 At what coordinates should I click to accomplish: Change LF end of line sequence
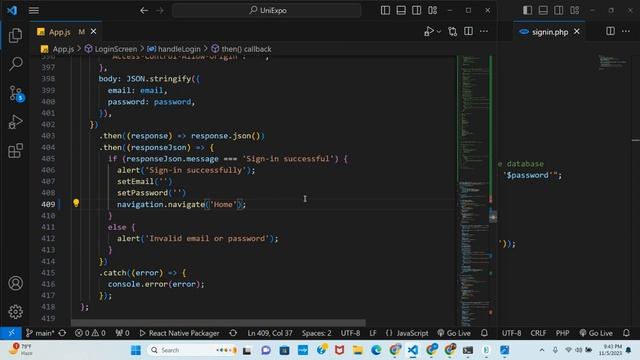(373, 333)
